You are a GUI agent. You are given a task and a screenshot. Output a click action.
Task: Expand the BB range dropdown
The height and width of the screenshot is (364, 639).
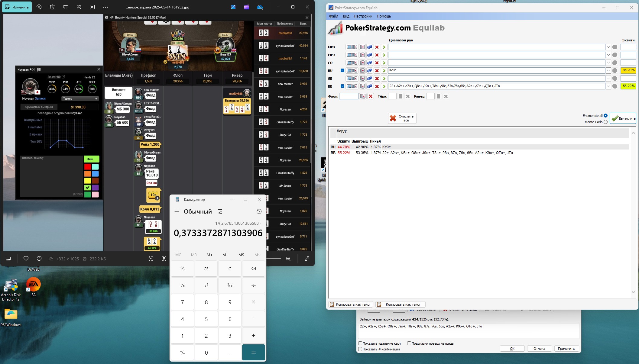pos(608,86)
